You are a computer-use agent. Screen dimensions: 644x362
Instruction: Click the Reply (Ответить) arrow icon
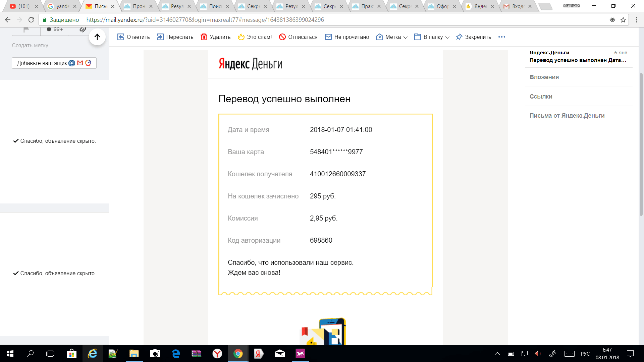(x=121, y=37)
